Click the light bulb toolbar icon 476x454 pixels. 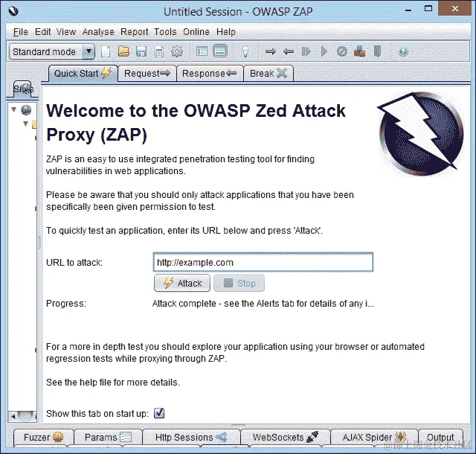pos(245,51)
